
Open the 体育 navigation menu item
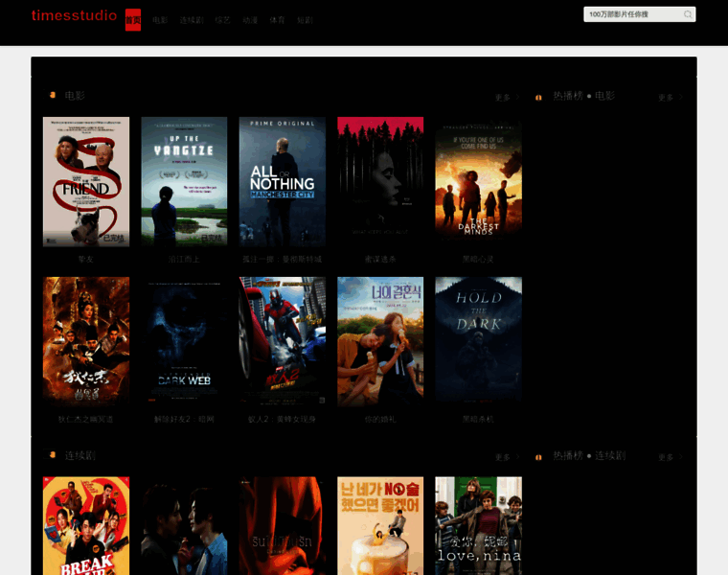click(277, 20)
